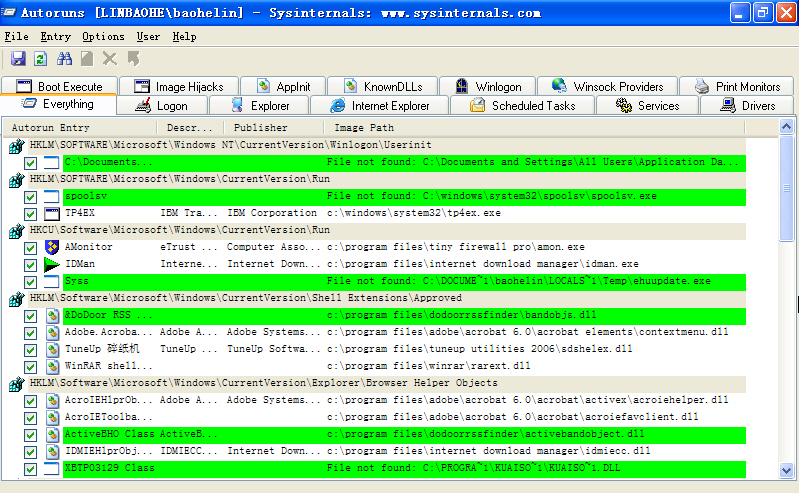Screen dimensions: 799x493
Task: Open the KnownDLLs tab
Action: pos(383,86)
